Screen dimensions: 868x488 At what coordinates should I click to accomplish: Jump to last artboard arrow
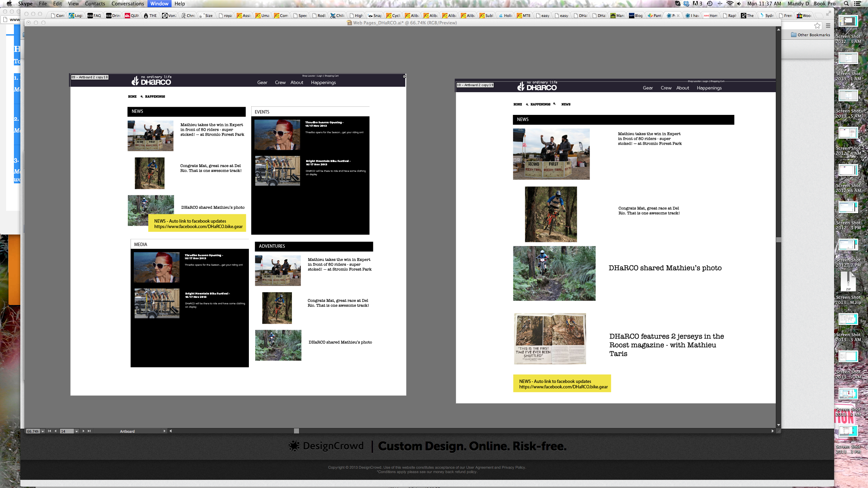tap(89, 431)
